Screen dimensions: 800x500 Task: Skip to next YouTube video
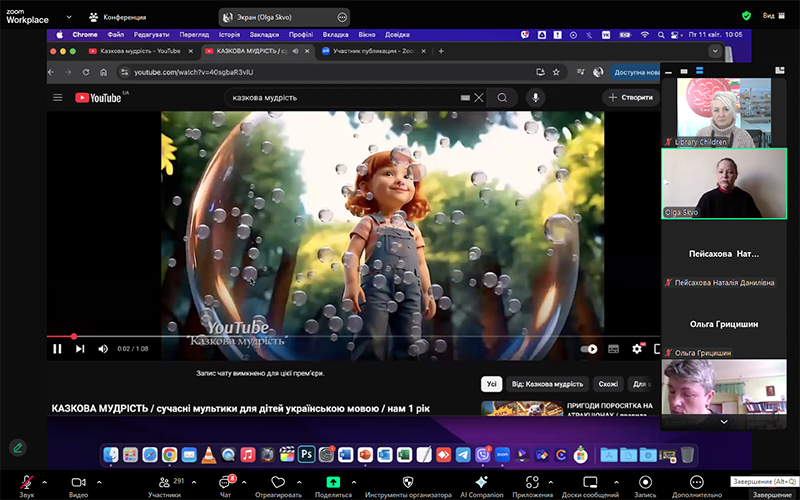point(80,349)
